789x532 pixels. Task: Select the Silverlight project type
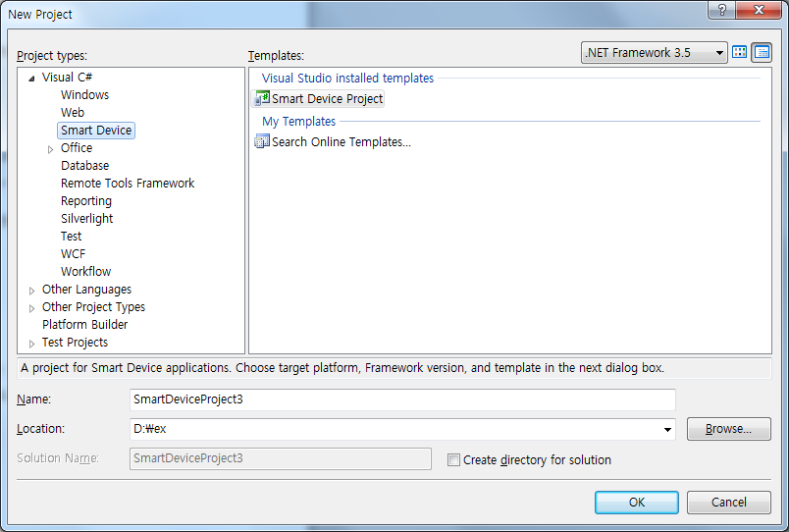point(86,219)
